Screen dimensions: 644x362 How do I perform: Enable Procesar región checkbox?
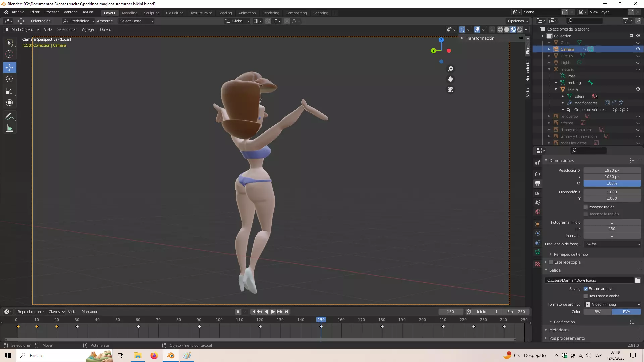pos(586,207)
